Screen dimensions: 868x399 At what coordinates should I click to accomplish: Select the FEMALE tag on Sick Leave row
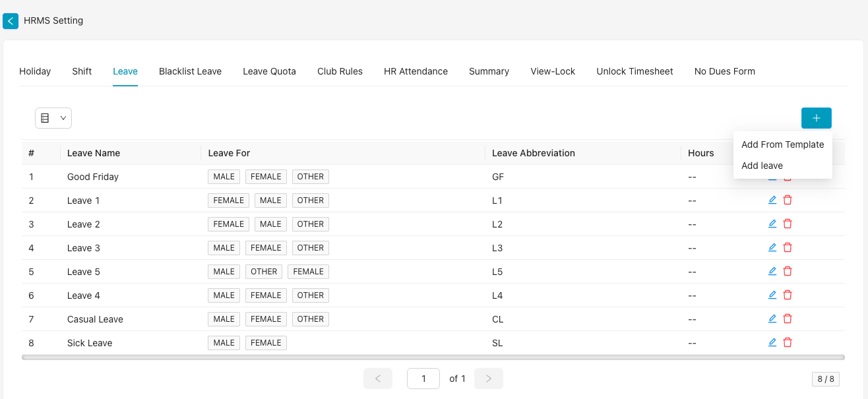(266, 342)
